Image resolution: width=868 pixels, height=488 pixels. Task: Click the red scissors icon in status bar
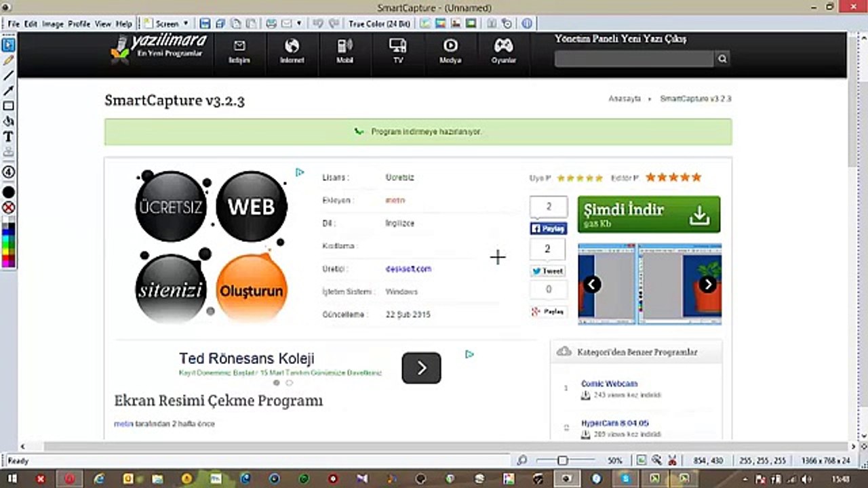point(672,460)
